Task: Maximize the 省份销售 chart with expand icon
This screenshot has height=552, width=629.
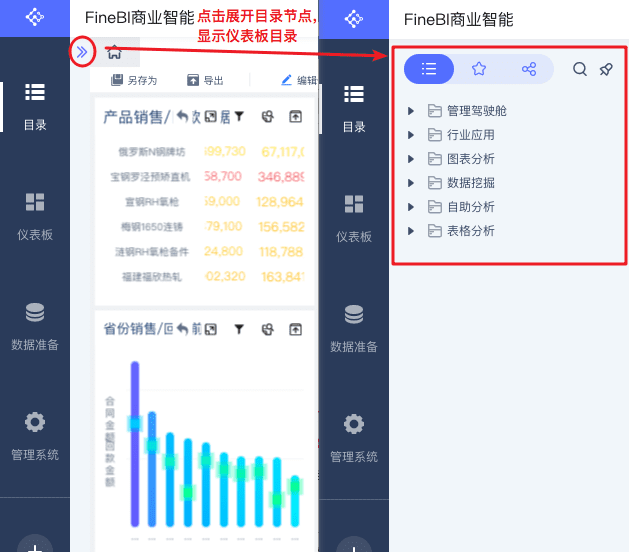Action: [211, 329]
